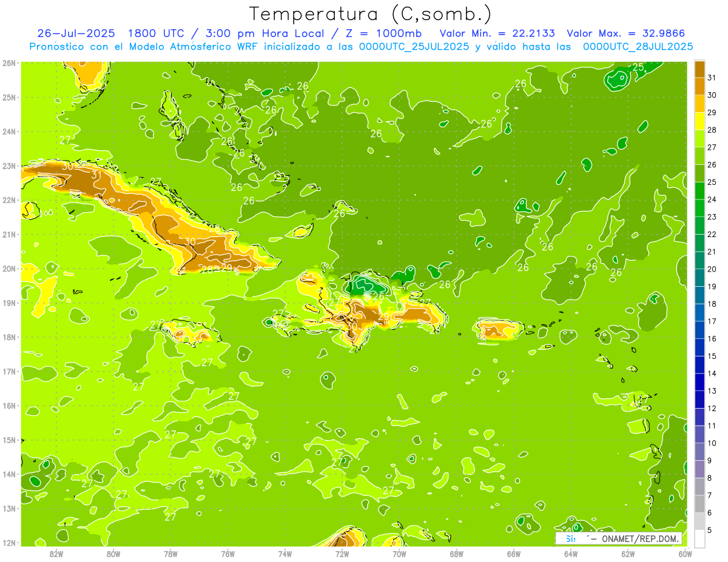This screenshot has height=562, width=728.
Task: Click the "20N" latitude axis label
Action: (x=8, y=268)
